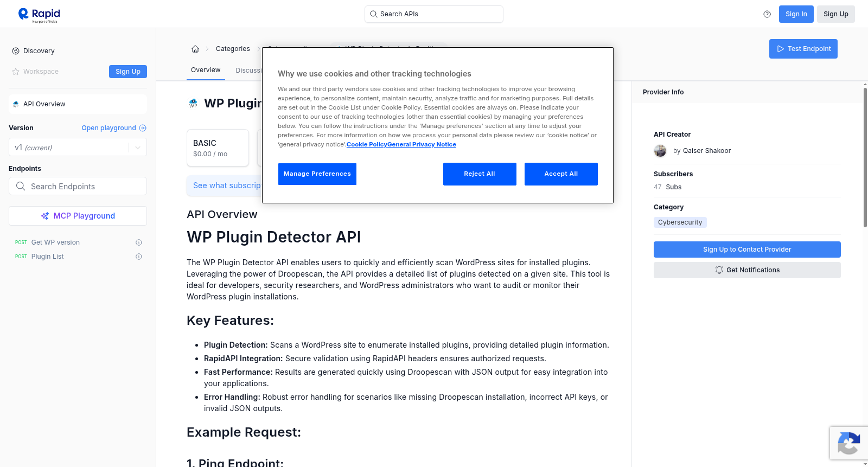Open the Cookie Policy link
The height and width of the screenshot is (467, 868).
coord(367,144)
